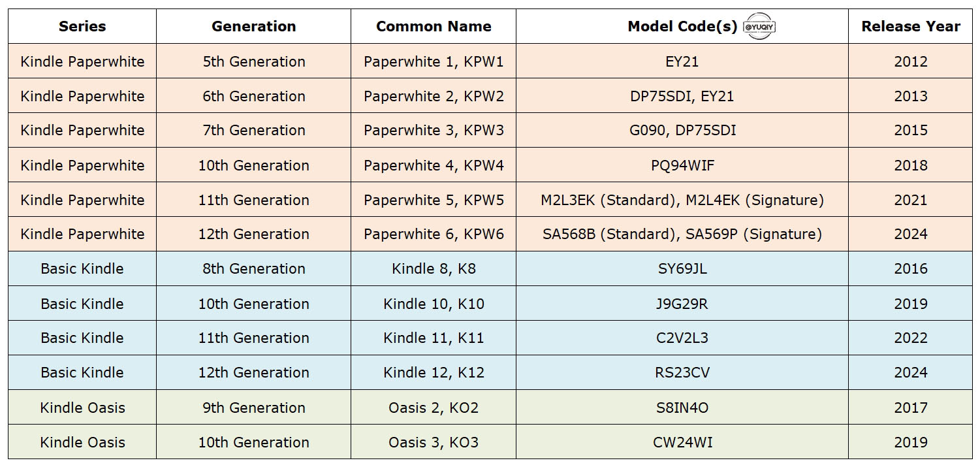Select the Generation column header

(x=253, y=27)
